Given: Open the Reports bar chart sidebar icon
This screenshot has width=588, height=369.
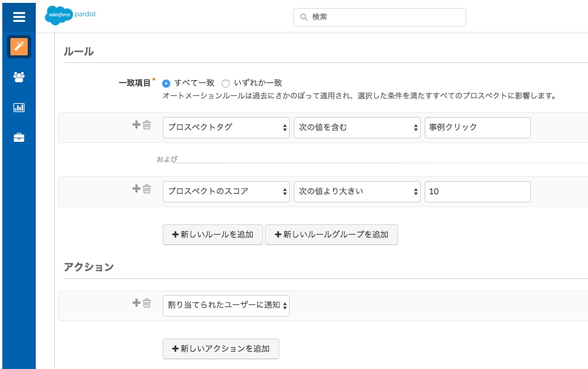Looking at the screenshot, I should coord(19,107).
